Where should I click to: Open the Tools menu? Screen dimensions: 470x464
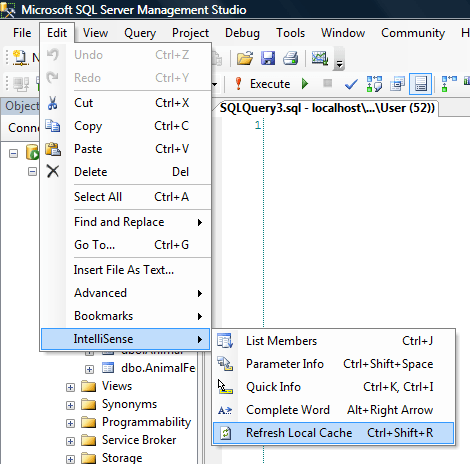point(290,33)
